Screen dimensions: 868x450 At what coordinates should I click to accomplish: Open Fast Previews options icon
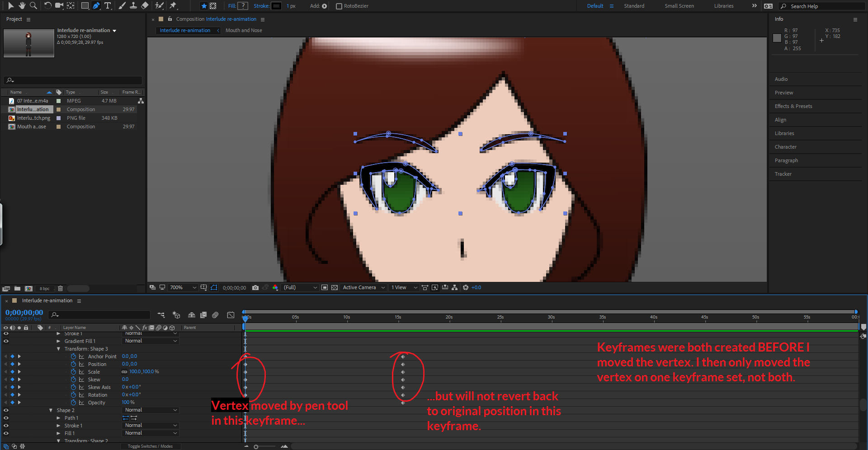tap(435, 287)
